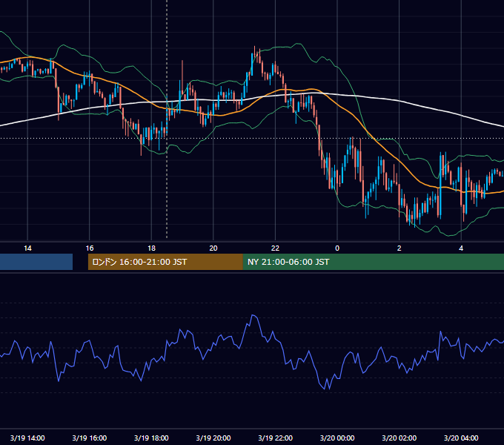Click the 3/19 20:00 time label
504x445 pixels.
point(213,438)
